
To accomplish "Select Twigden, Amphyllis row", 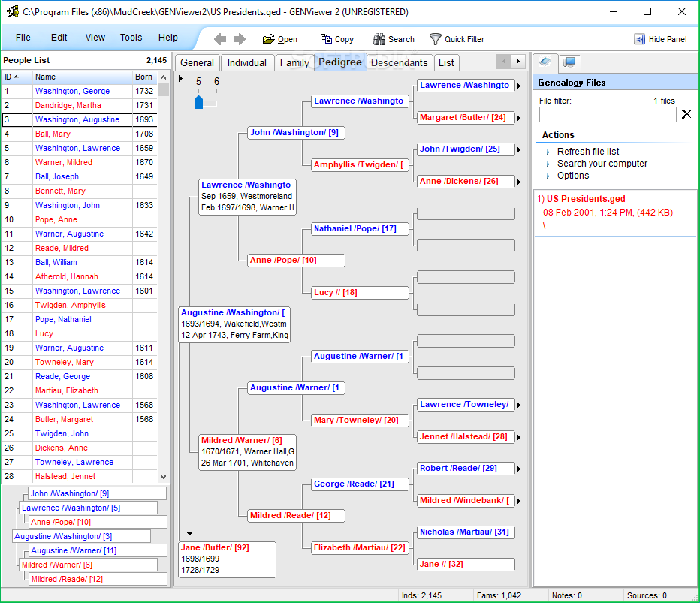I will tap(80, 306).
